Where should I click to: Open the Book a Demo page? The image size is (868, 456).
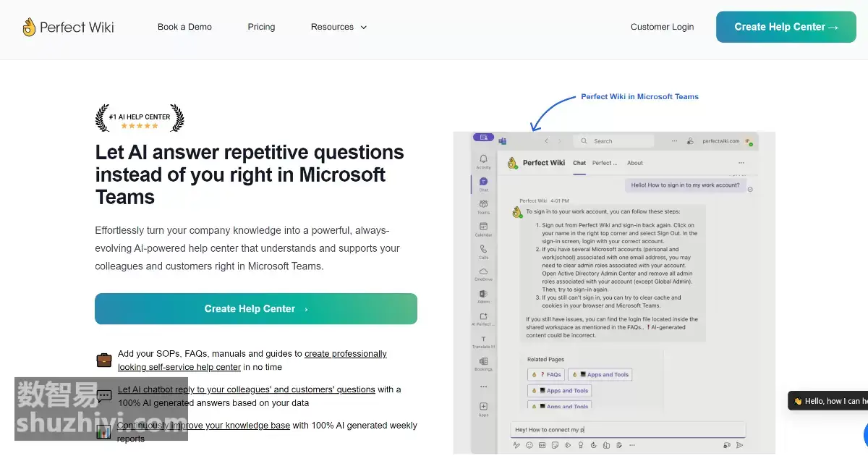pos(184,27)
